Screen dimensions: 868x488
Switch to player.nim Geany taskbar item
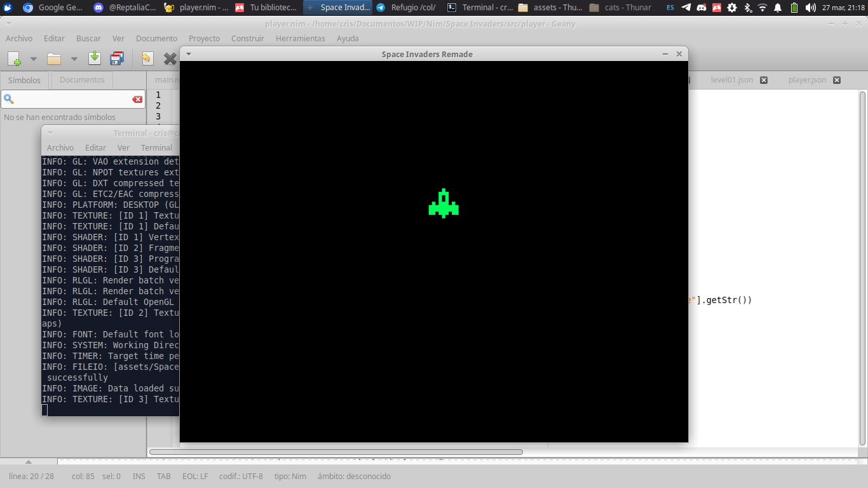(x=196, y=8)
